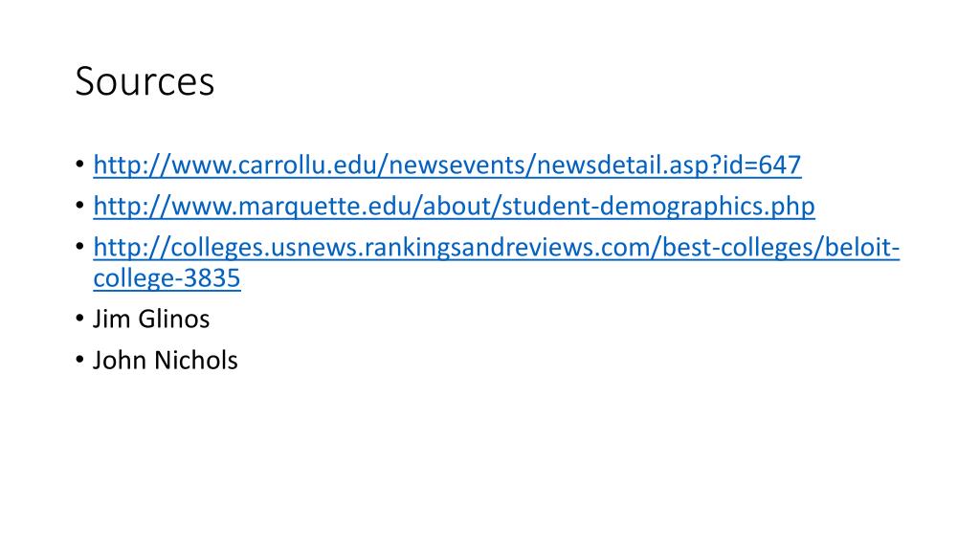Viewport: 980px width, 551px height.
Task: Click the bullet before the usnews link
Action: (x=79, y=247)
